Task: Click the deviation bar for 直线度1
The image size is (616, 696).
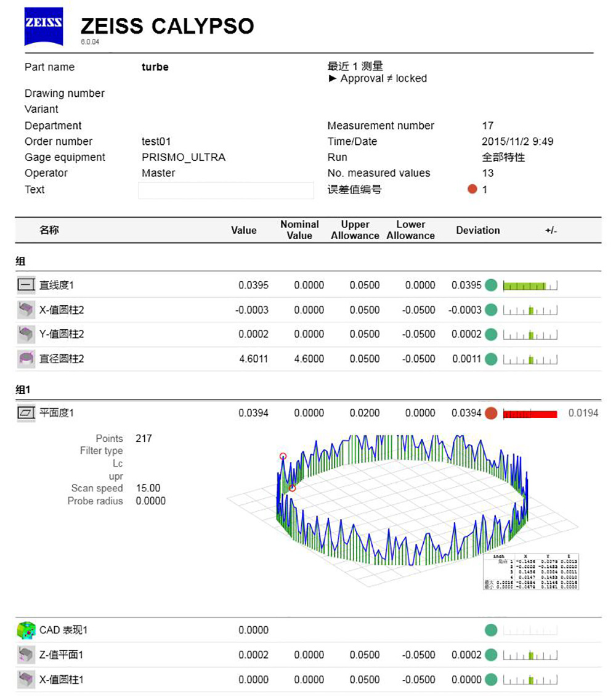Action: 530,285
